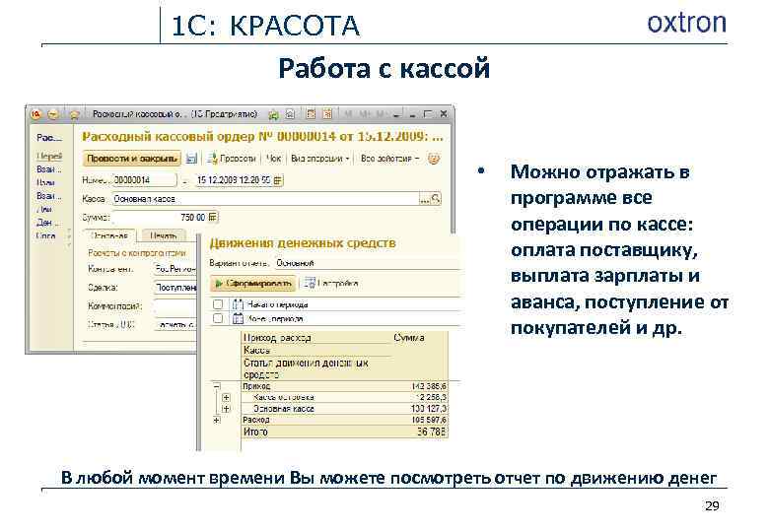This screenshot has width=769, height=532.
Task: Expand the Расход group
Action: [x=217, y=420]
